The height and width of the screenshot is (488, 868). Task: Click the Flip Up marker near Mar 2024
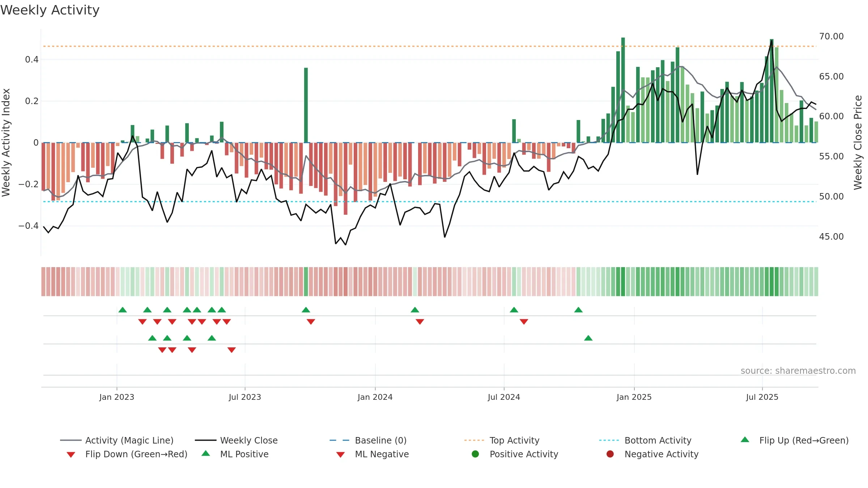(x=415, y=310)
